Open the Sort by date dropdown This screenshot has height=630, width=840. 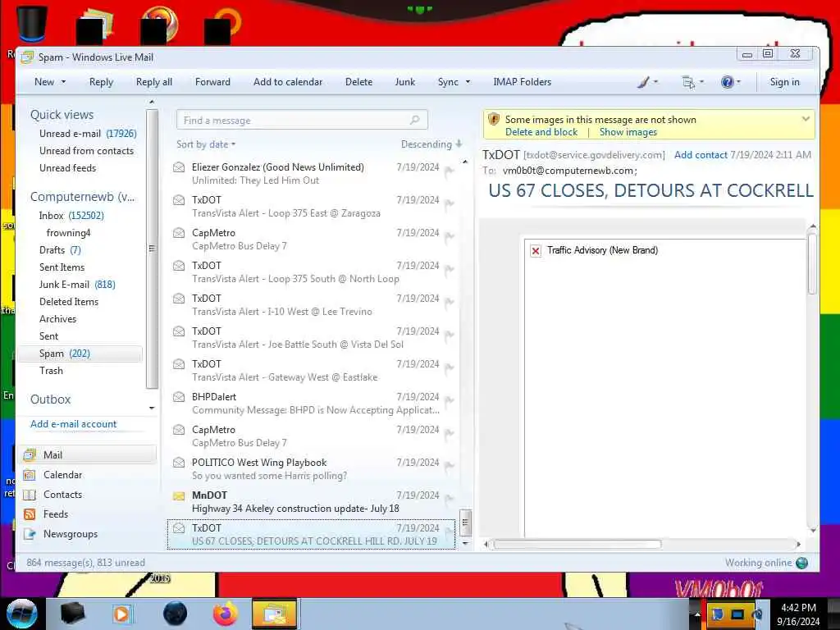pyautogui.click(x=206, y=144)
